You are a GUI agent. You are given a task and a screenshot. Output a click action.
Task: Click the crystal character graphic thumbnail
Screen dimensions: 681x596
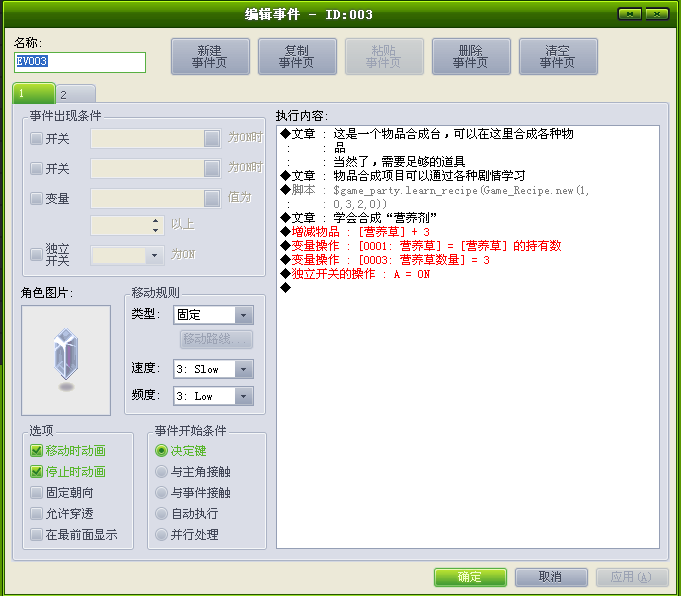(66, 360)
